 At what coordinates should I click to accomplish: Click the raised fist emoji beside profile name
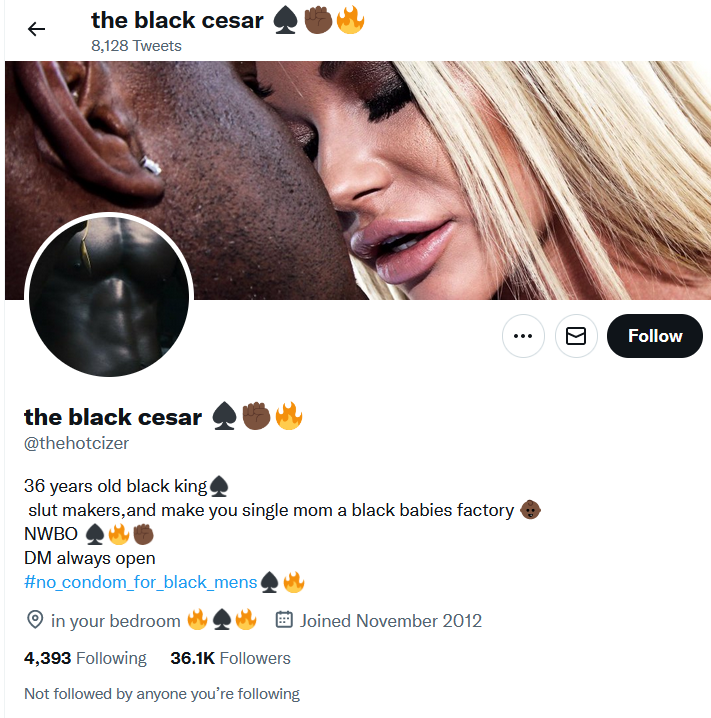256,416
